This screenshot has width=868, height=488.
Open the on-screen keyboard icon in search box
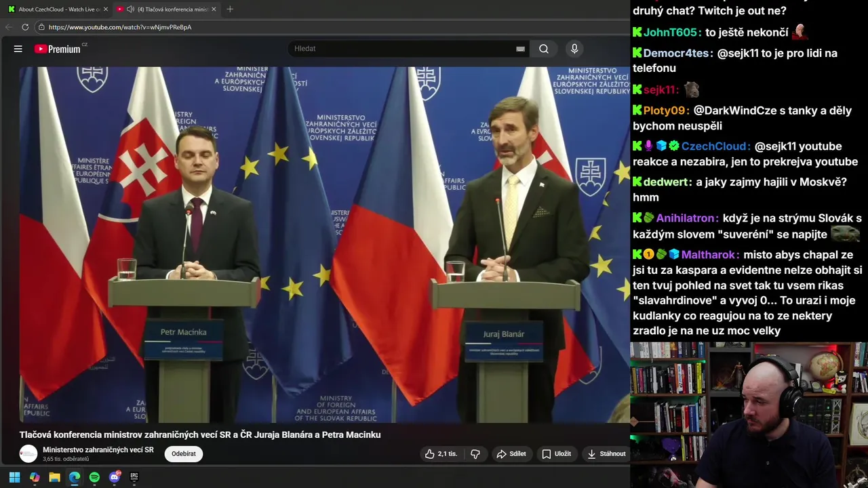point(520,49)
